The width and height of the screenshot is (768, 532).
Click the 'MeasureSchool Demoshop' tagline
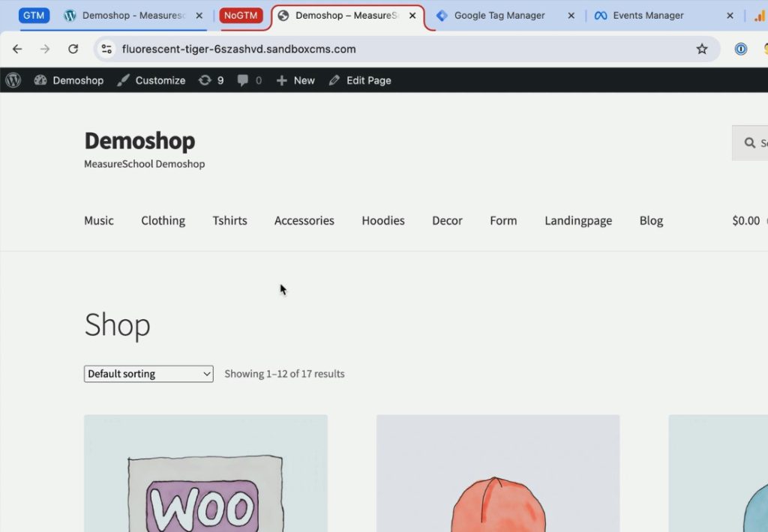pos(145,164)
